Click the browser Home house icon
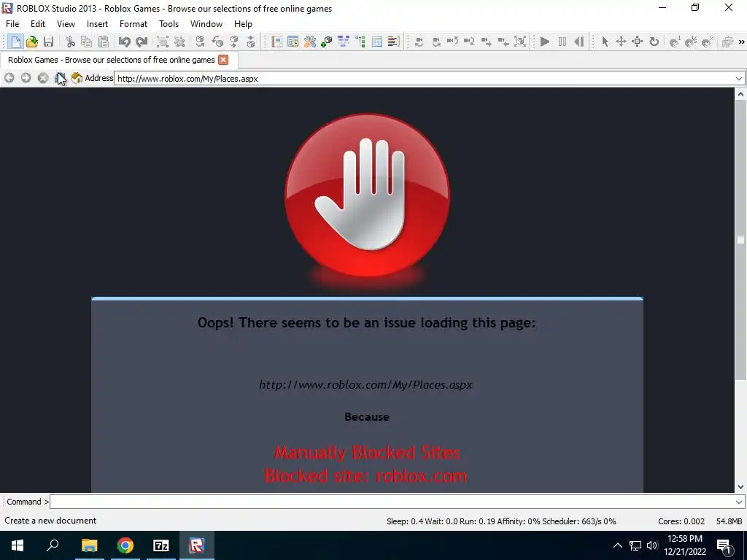The width and height of the screenshot is (747, 560). (x=77, y=78)
